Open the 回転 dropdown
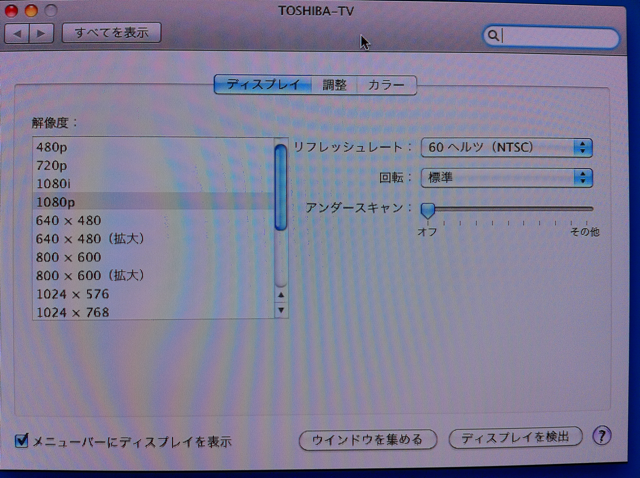This screenshot has width=640, height=478. point(506,178)
